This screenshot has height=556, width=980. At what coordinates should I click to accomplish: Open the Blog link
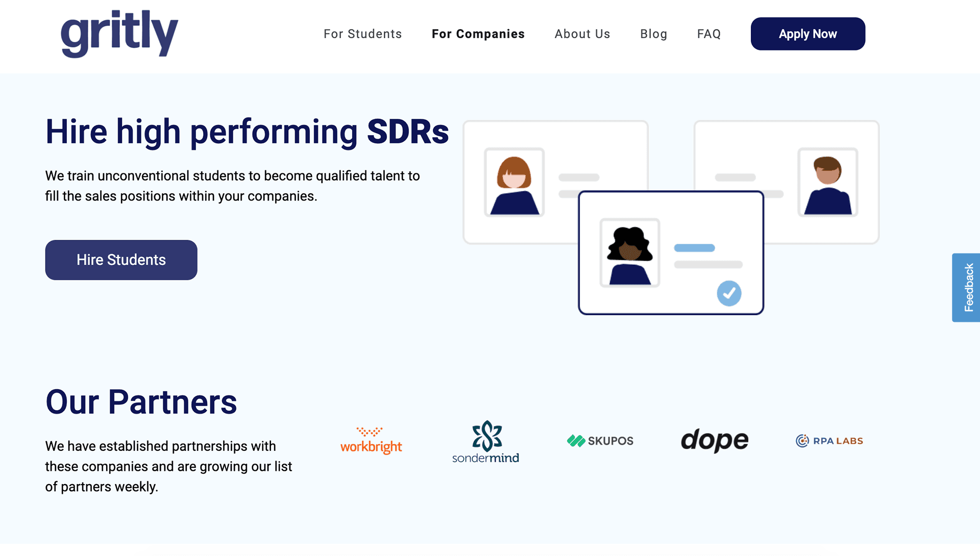pyautogui.click(x=653, y=34)
